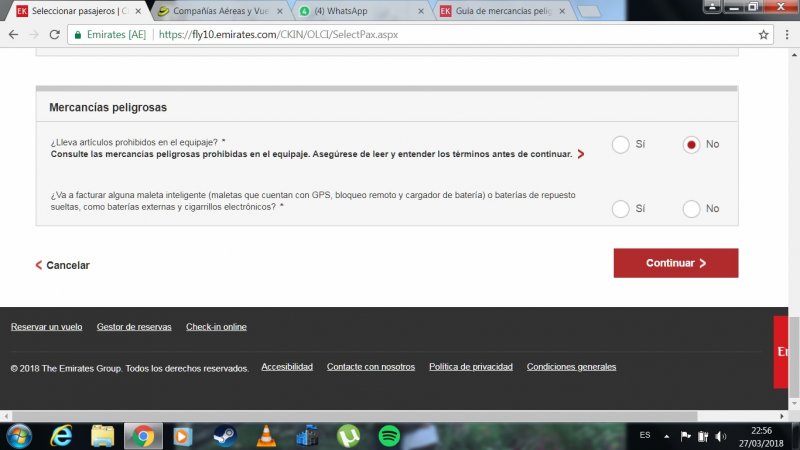Click the address bar URL field
Viewport: 800px width, 450px height.
click(x=400, y=34)
